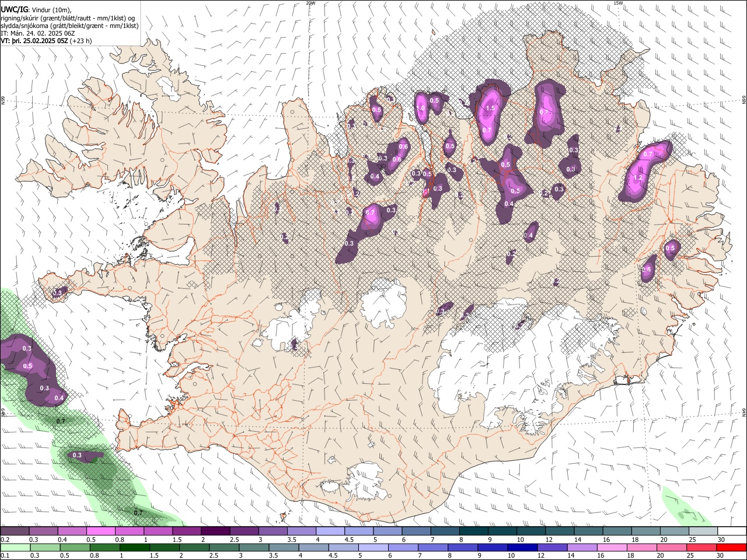Click the 14 label on the lower scale
This screenshot has height=560, width=747.
[570, 555]
